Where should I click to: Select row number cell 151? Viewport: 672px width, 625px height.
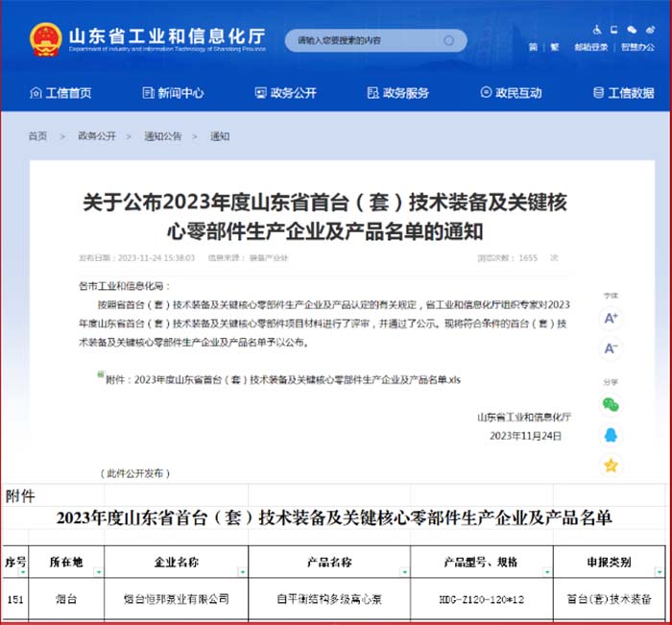(15, 599)
